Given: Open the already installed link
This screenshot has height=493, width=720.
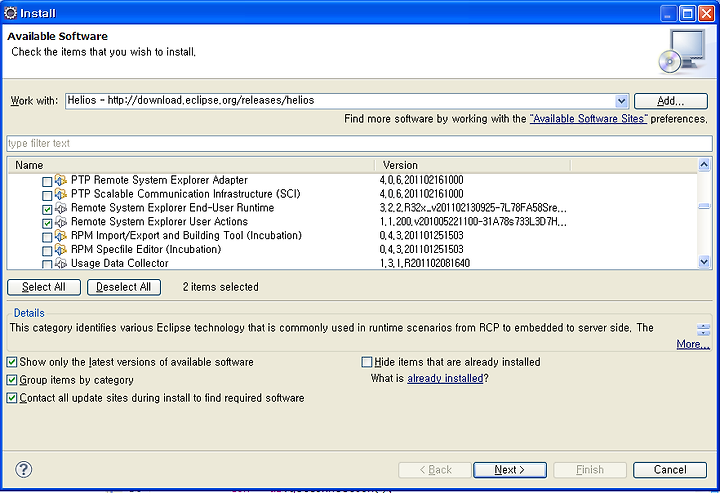Looking at the screenshot, I should pos(445,379).
